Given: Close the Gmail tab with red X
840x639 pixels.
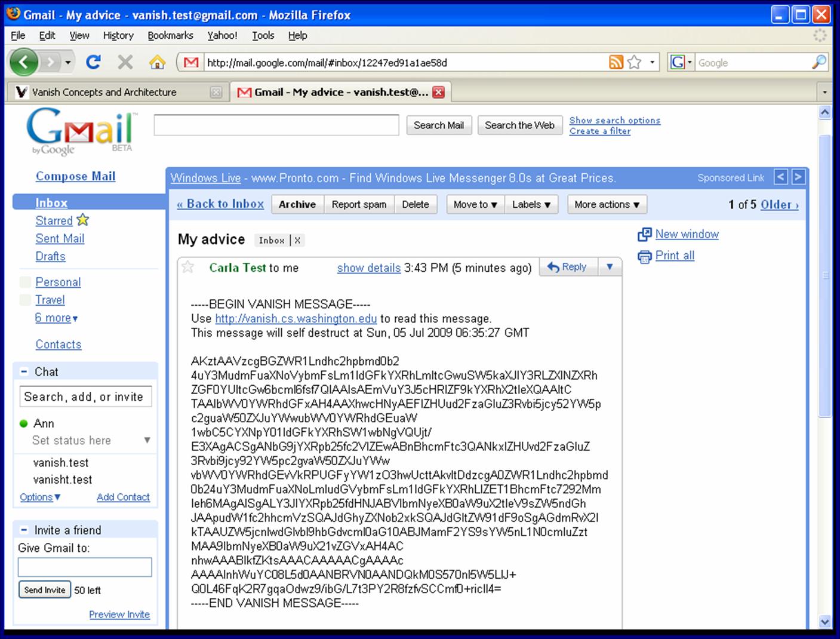Looking at the screenshot, I should click(x=438, y=92).
